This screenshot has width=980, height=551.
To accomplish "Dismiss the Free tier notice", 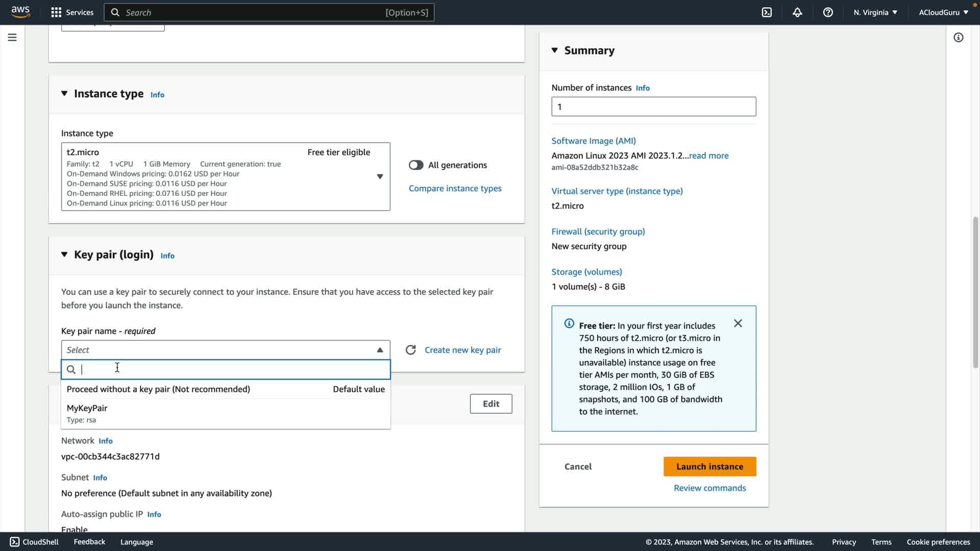I will pos(738,323).
